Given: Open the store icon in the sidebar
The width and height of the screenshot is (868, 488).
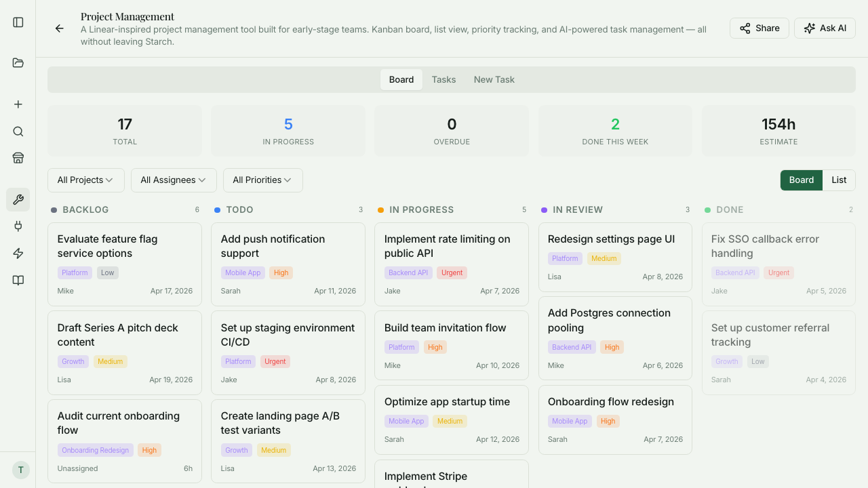Looking at the screenshot, I should pyautogui.click(x=18, y=158).
